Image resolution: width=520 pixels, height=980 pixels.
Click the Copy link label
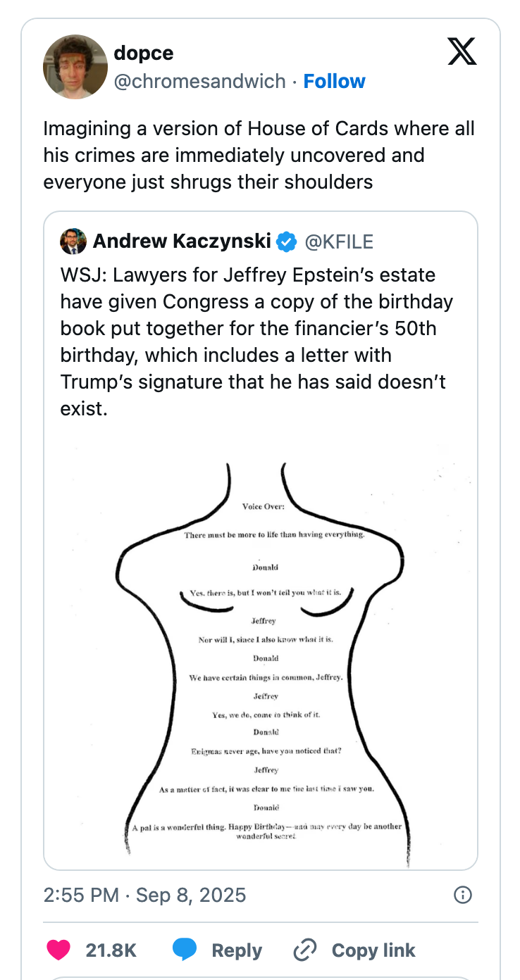click(373, 950)
